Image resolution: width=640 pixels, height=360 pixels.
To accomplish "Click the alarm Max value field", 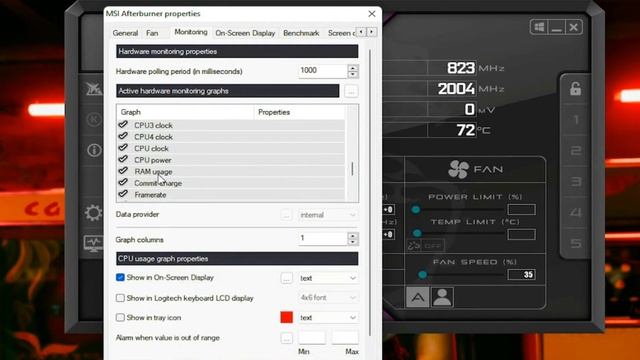I will [x=345, y=338].
